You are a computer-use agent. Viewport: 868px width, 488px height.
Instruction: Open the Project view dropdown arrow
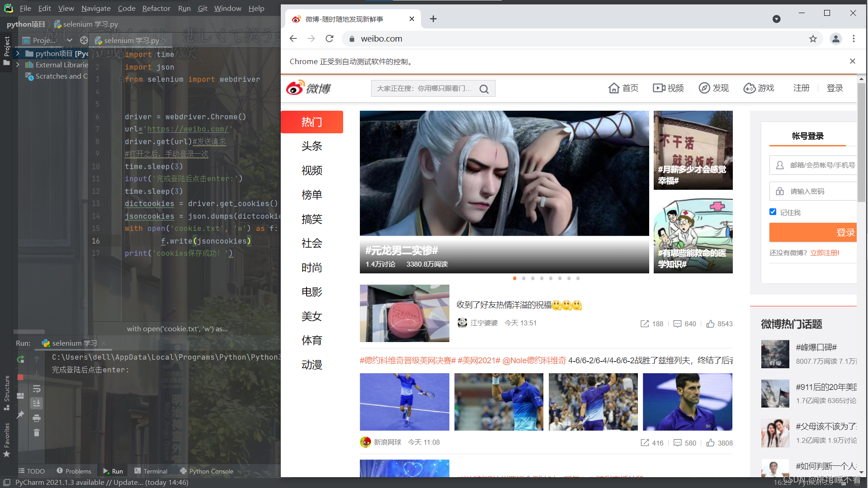(x=69, y=40)
